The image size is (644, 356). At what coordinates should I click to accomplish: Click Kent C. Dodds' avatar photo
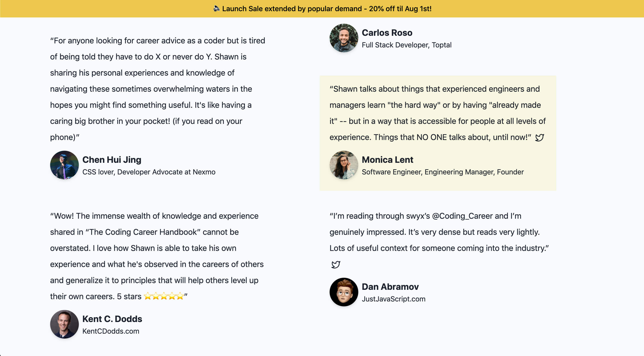click(x=64, y=324)
